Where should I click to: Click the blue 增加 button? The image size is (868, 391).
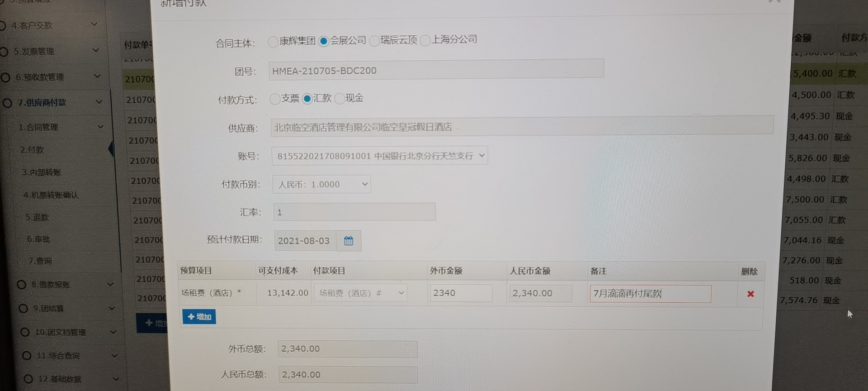click(x=199, y=317)
